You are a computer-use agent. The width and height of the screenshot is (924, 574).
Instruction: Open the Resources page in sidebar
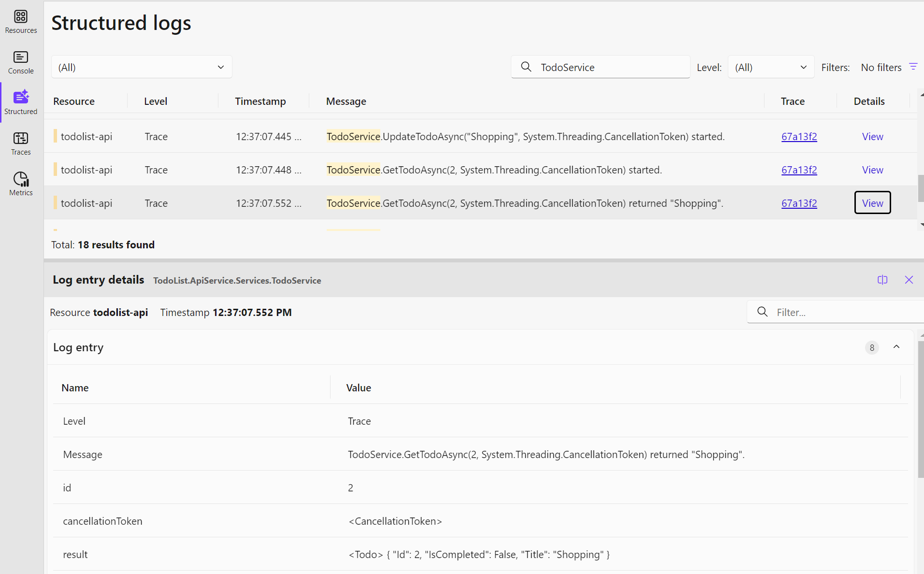click(21, 22)
